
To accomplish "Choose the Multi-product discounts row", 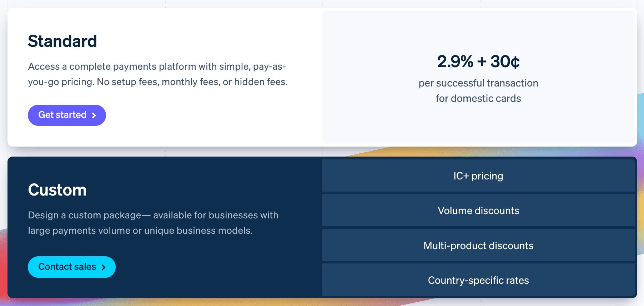I will [478, 246].
